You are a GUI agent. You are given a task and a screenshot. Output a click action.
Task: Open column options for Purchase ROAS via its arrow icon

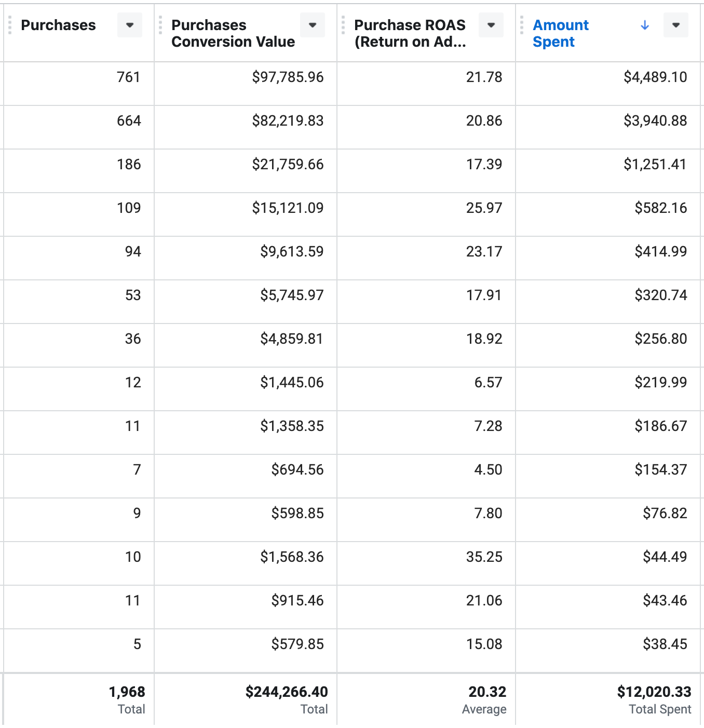tap(490, 24)
